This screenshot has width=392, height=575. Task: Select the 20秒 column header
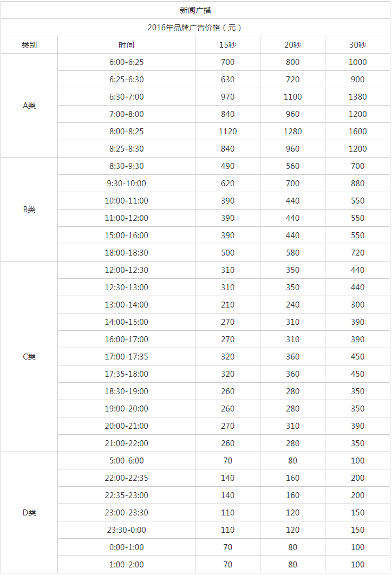(292, 45)
